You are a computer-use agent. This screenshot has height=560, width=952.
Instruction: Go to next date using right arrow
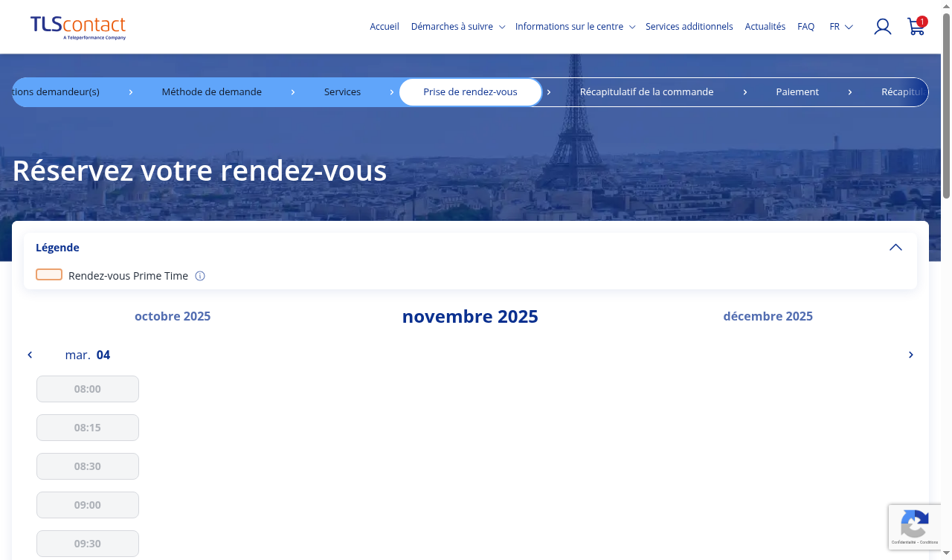[x=910, y=355]
